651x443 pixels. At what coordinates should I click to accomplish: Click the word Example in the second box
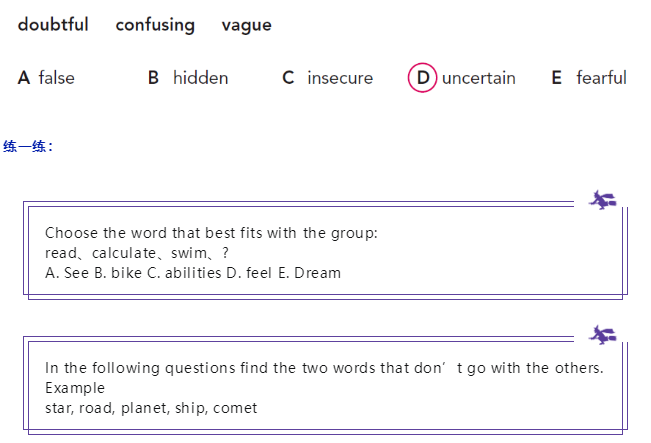[x=75, y=388]
